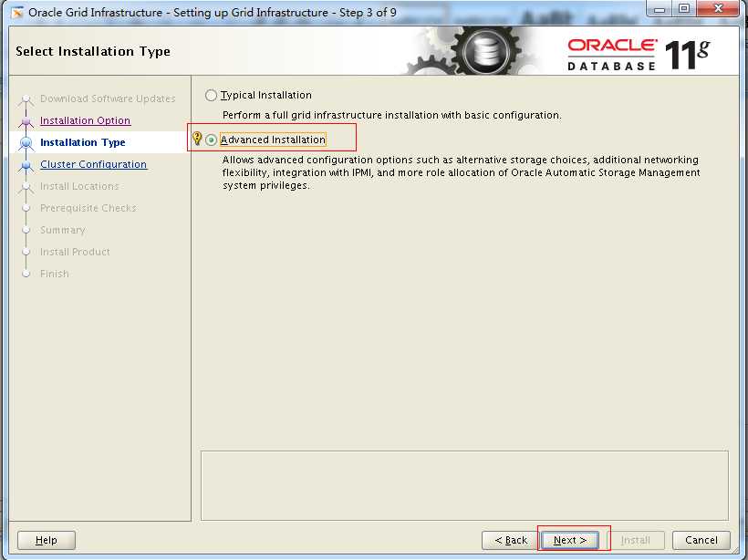Viewport: 748px width, 560px height.
Task: Click the Cluster Configuration step bullet icon
Action: [x=26, y=165]
